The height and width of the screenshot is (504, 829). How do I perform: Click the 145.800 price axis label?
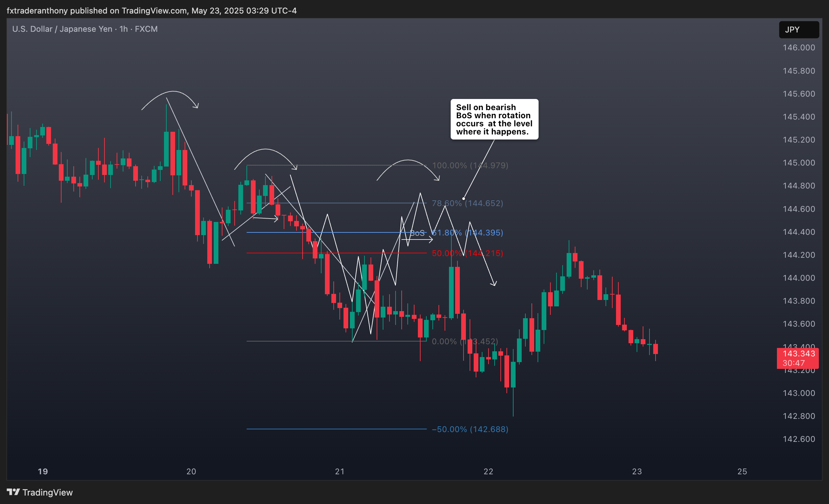pyautogui.click(x=799, y=71)
